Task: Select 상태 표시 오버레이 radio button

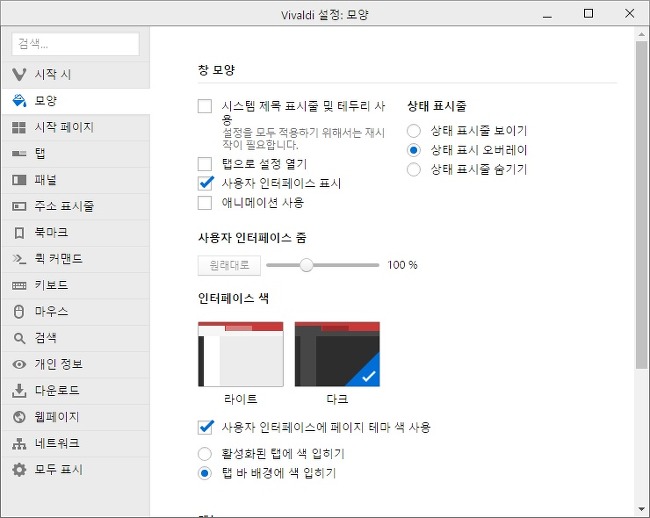Action: pyautogui.click(x=414, y=150)
